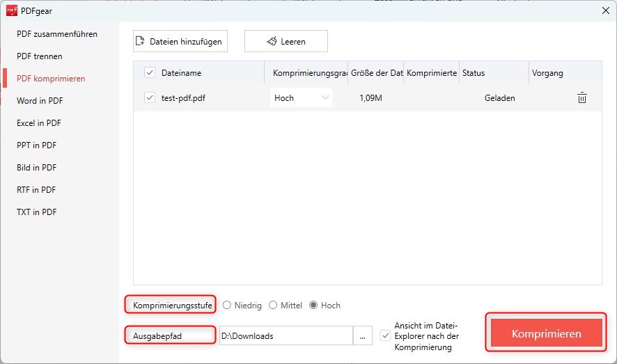Viewport: 617px width, 364px height.
Task: Click the Dateiname column header
Action: [181, 72]
